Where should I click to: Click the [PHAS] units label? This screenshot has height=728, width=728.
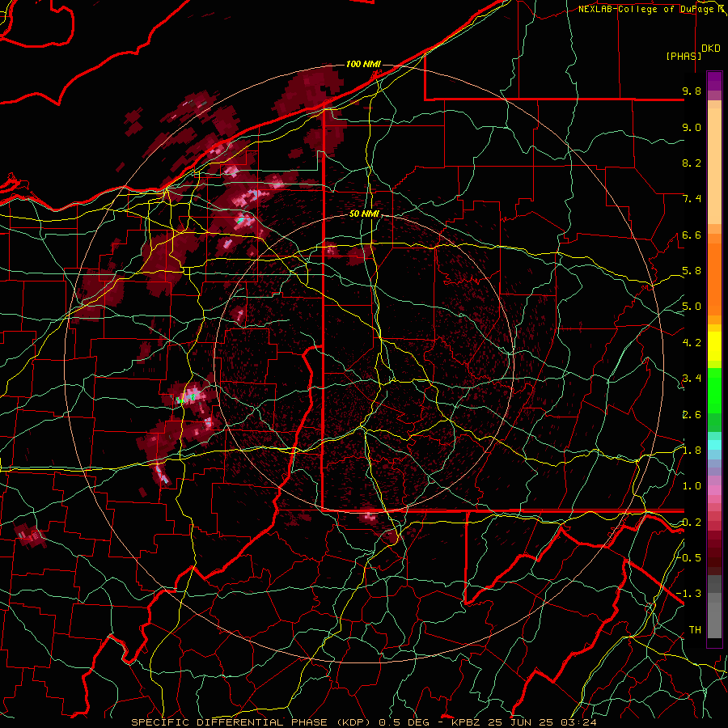684,56
